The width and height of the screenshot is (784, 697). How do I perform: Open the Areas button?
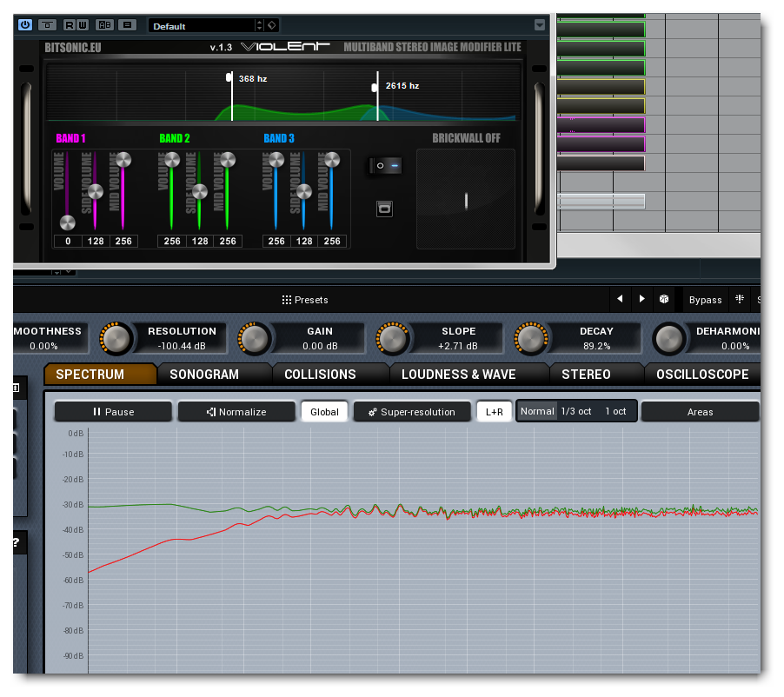point(700,412)
